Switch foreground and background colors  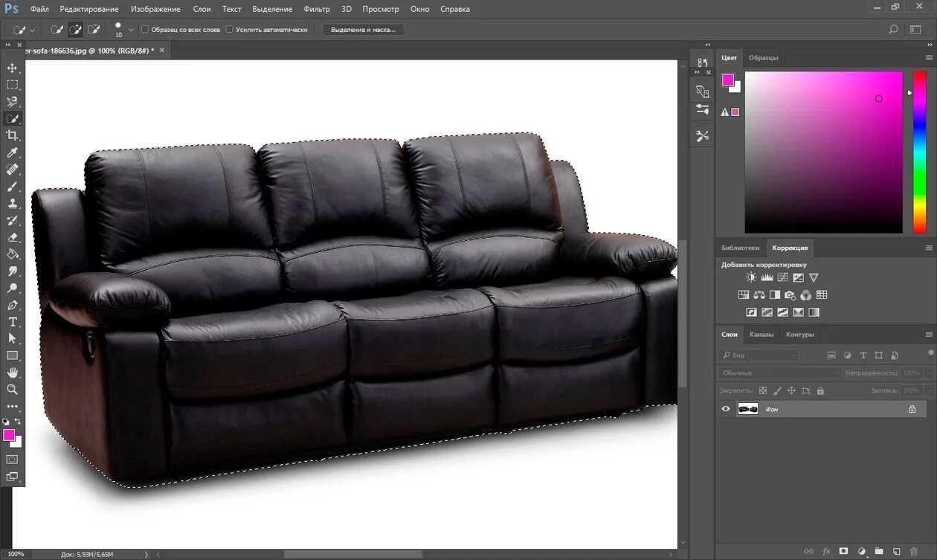17,421
